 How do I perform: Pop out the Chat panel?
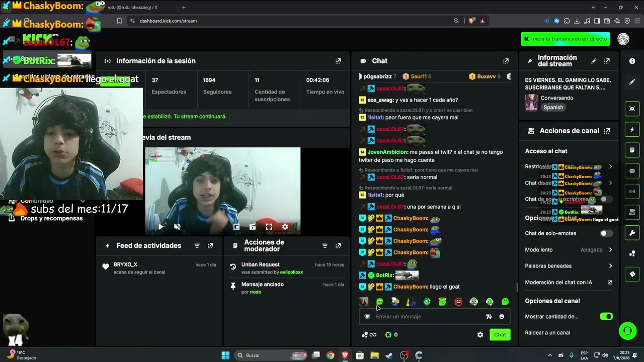point(506,61)
